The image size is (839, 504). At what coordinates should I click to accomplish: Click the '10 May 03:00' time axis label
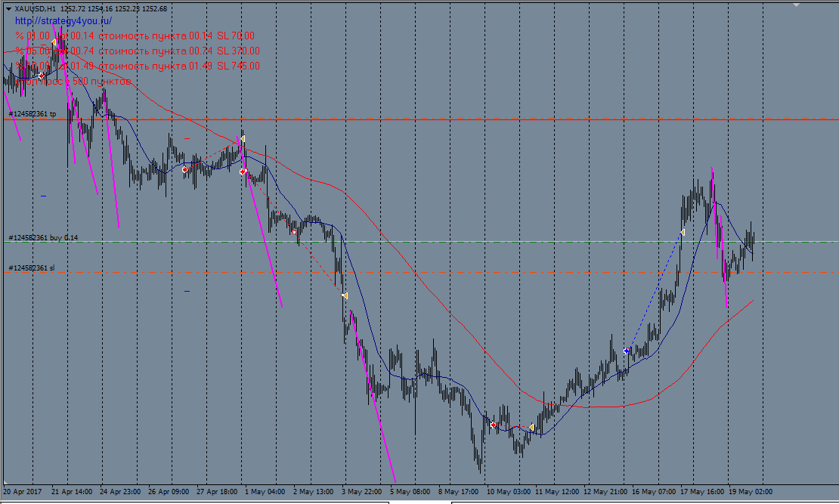509,491
